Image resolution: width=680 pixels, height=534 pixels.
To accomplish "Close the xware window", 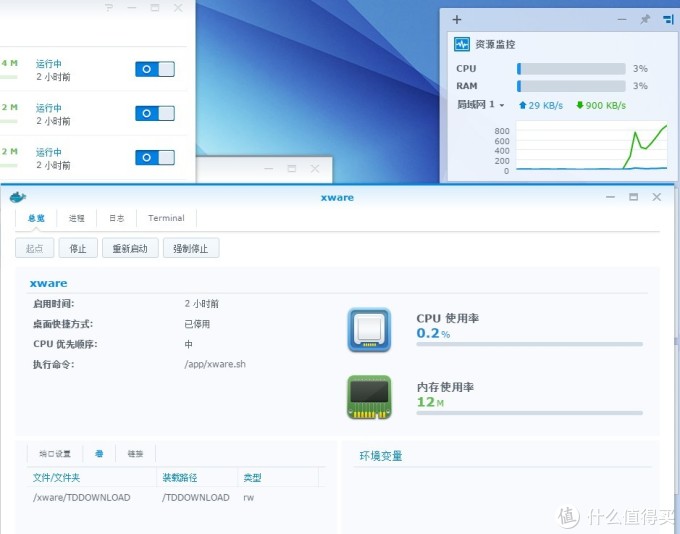I will click(657, 197).
